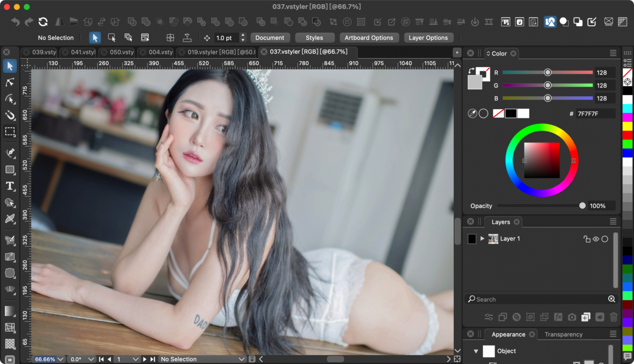Click the red (R) channel slider handle
This screenshot has height=364, width=634.
click(548, 72)
